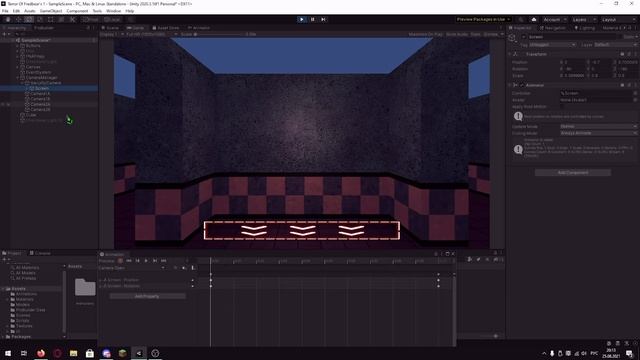640x360 pixels.
Task: Click the Pause button in the top toolbar
Action: (313, 19)
